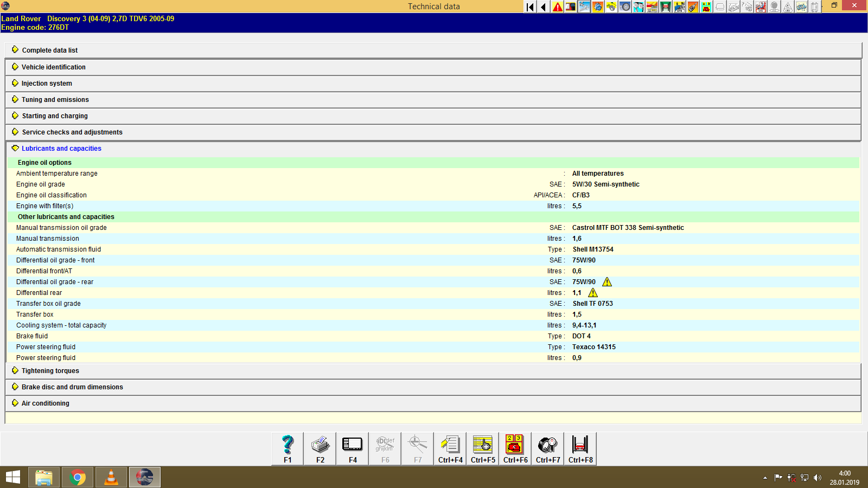Viewport: 868px width, 488px height.
Task: Collapse the Lubricants and capacities section
Action: click(61, 148)
